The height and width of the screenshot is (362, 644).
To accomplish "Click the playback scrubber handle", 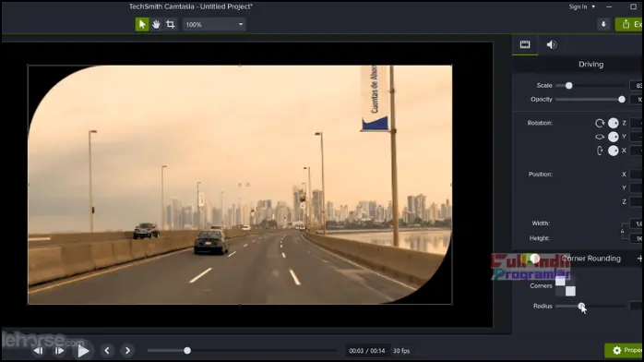I will (187, 351).
